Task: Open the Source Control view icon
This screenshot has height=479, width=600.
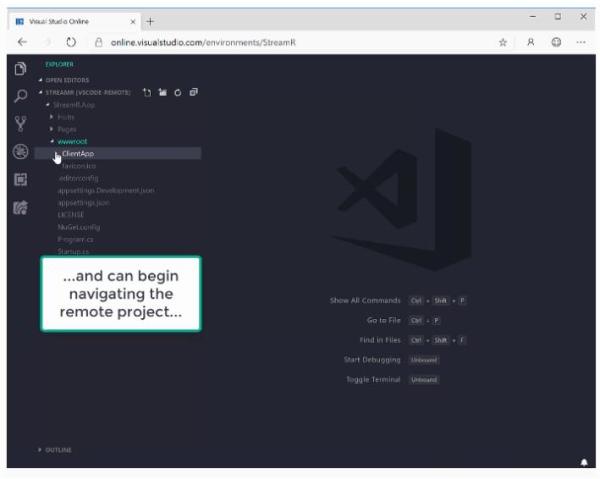Action: click(x=20, y=124)
